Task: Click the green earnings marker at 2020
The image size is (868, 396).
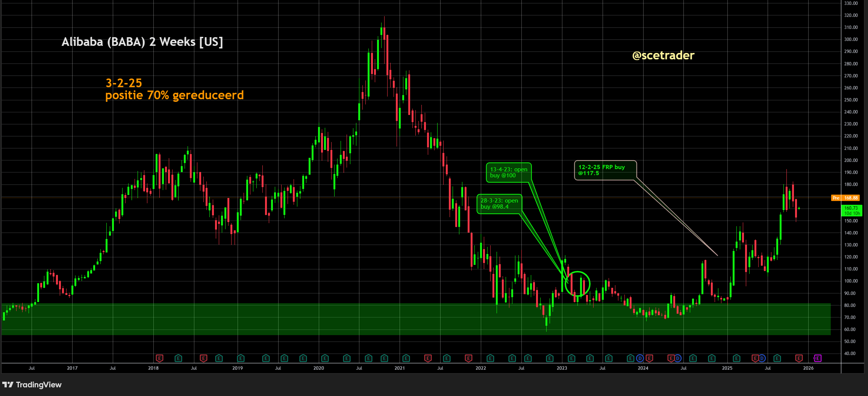Action: click(x=325, y=358)
